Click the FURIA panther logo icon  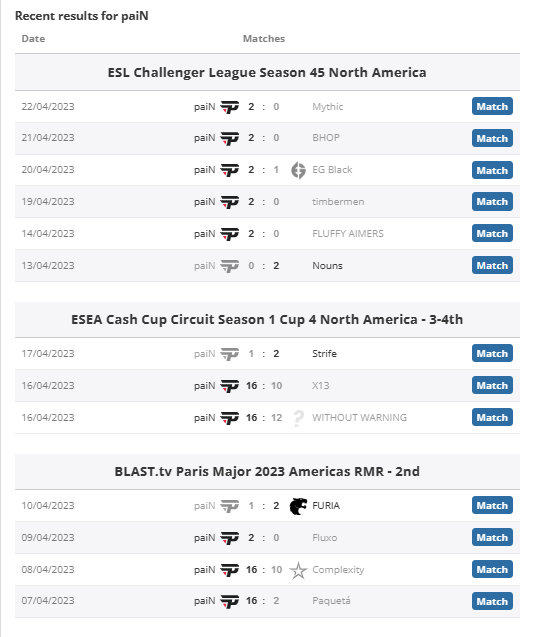point(298,506)
